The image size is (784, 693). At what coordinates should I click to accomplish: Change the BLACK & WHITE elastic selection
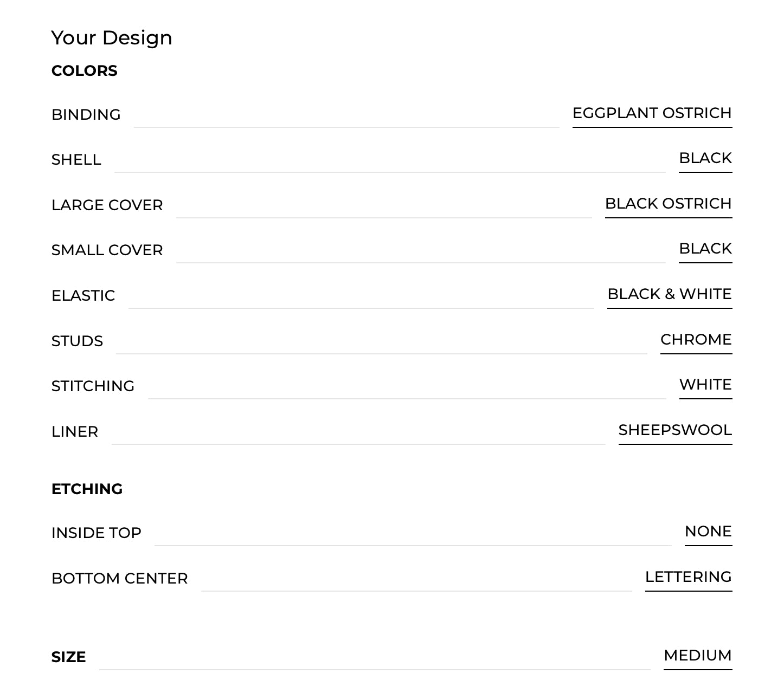(x=670, y=294)
